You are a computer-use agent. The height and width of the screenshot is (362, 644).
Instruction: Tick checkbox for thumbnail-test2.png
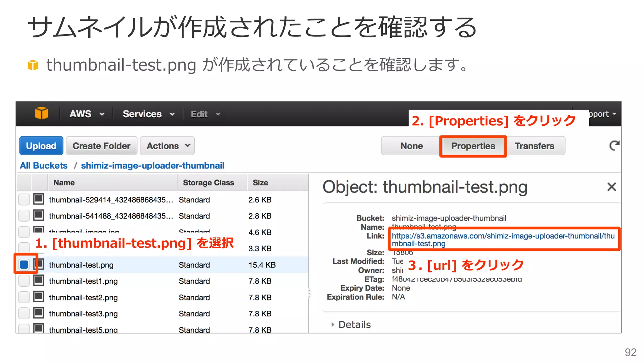pyautogui.click(x=24, y=297)
